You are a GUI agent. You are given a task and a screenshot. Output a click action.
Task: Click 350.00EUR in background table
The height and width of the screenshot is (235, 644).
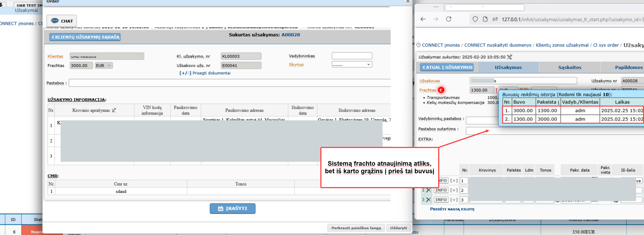coord(583,232)
